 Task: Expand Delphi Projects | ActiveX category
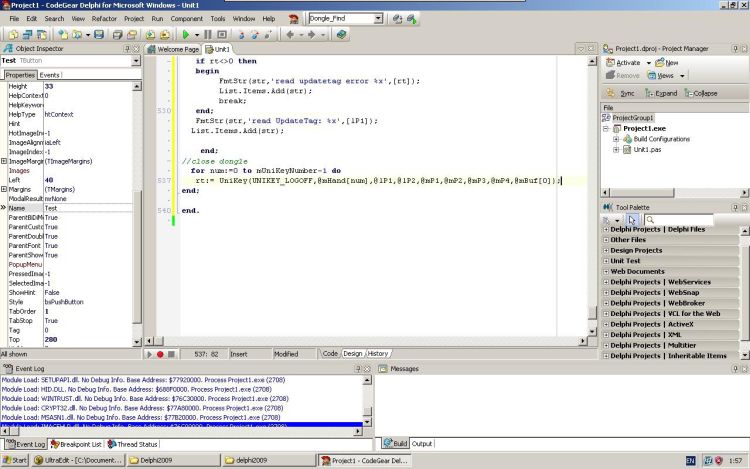coord(606,324)
